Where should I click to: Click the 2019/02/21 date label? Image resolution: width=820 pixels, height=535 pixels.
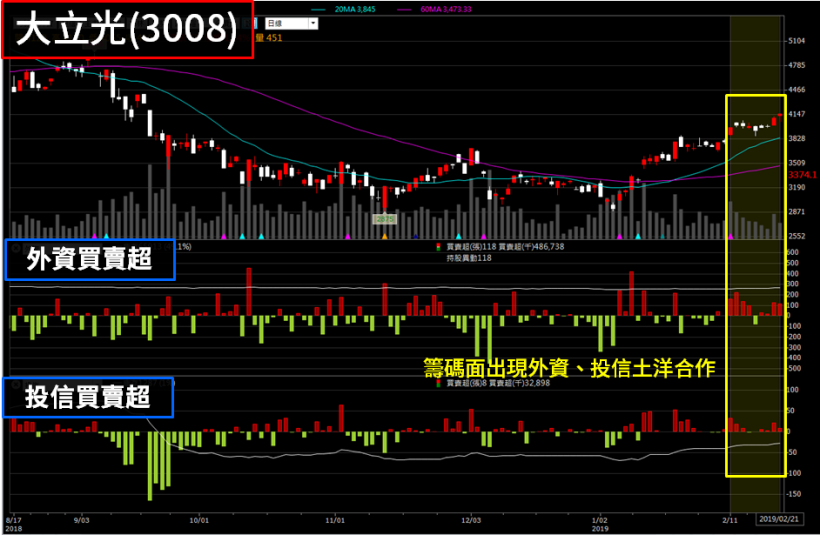tap(779, 519)
